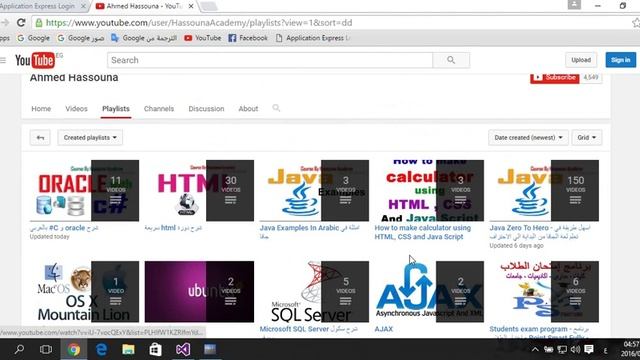Image resolution: width=640 pixels, height=360 pixels.
Task: Open Oracle playlist thumbnail with 11 videos
Action: coord(84,191)
